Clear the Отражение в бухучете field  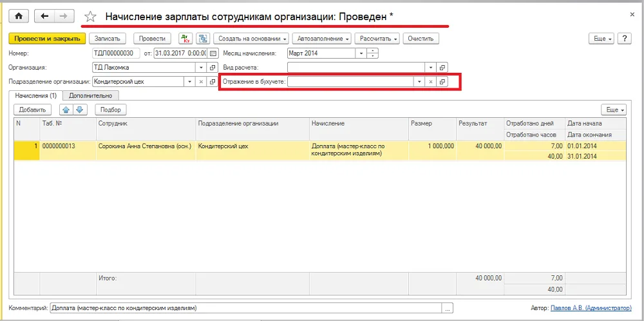pyautogui.click(x=430, y=82)
